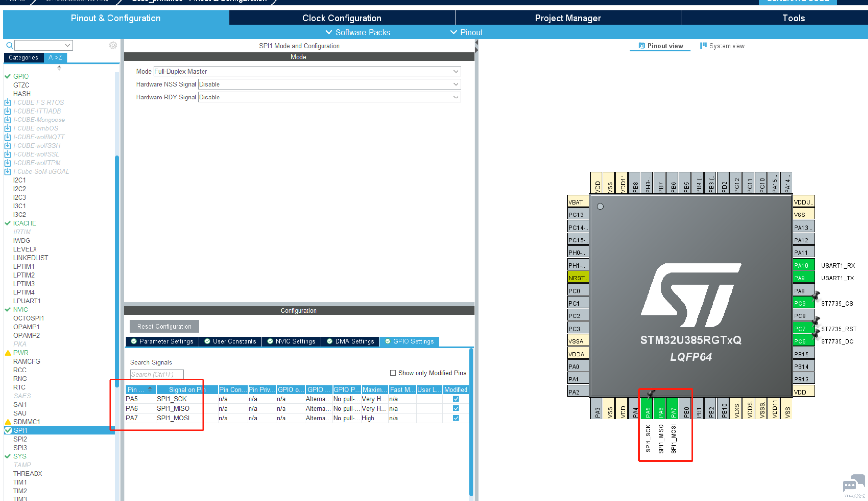Screen dimensions: 868x501
Task: Click the ST forum chat bubble icon
Action: click(x=854, y=483)
